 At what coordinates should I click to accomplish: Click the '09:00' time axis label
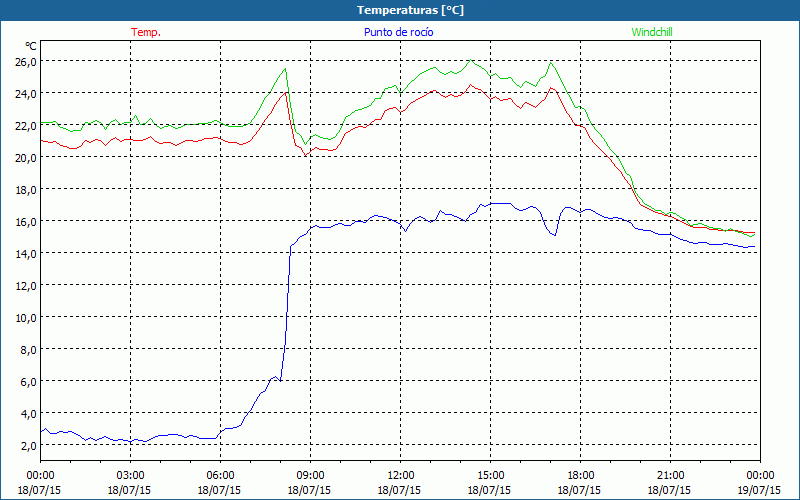tap(310, 475)
